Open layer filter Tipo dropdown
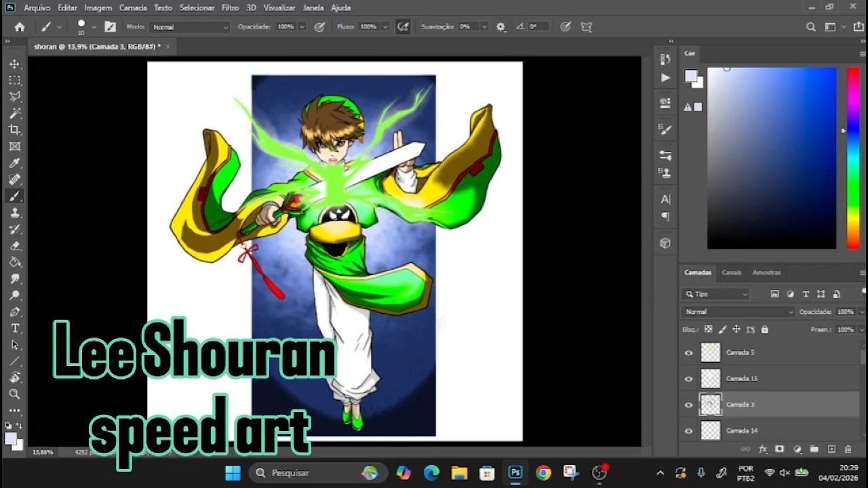 (716, 294)
